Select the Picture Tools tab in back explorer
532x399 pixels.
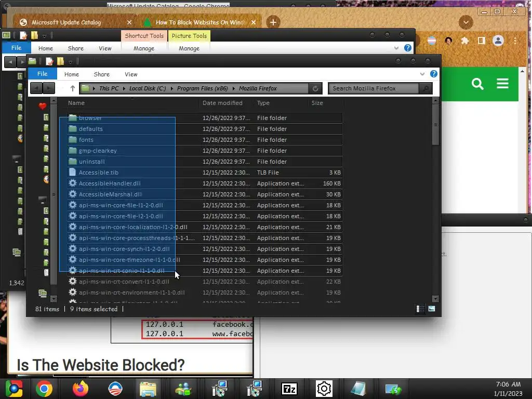[189, 36]
